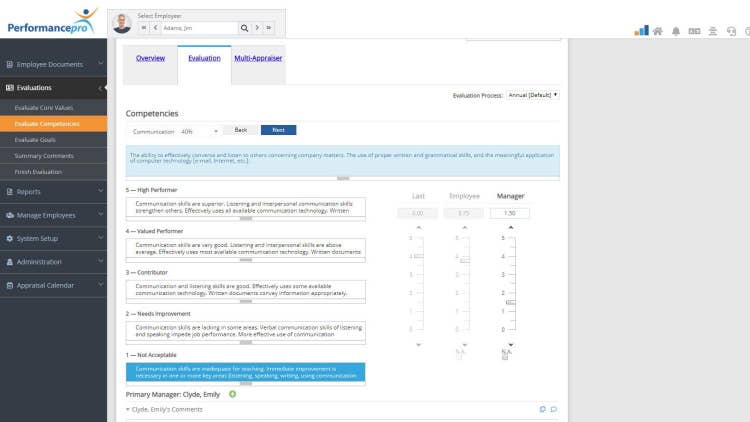The height and width of the screenshot is (422, 750).
Task: Click the competency description resize handle
Action: [343, 178]
